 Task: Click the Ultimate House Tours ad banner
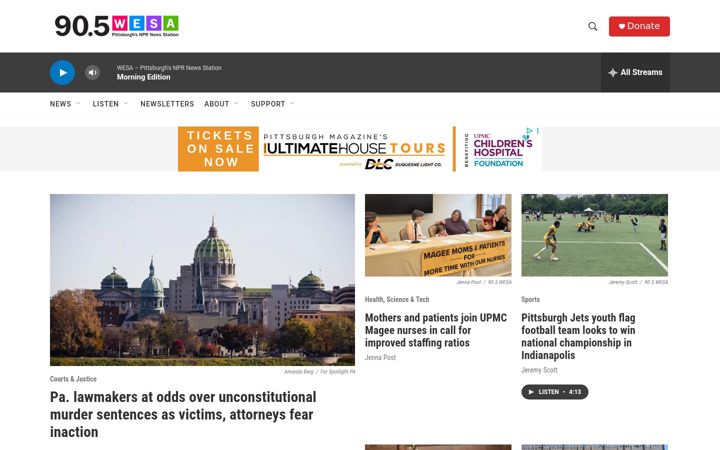click(360, 149)
